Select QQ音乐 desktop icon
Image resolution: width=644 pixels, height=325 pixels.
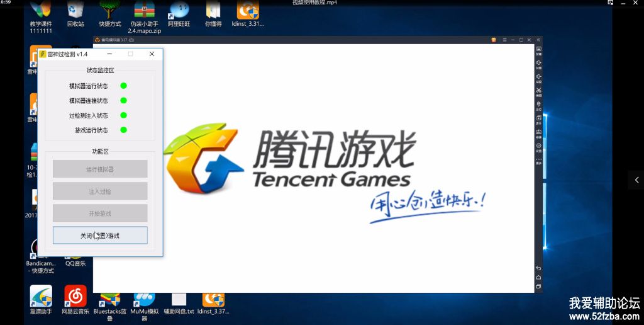coord(75,263)
